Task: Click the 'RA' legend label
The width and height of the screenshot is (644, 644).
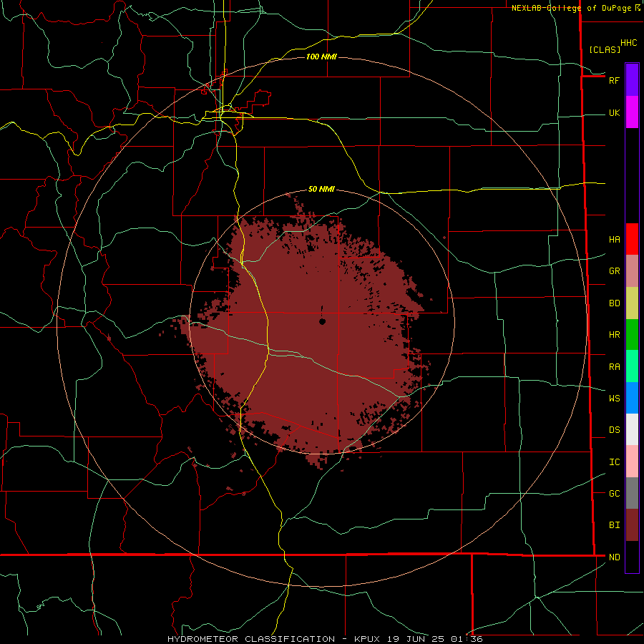Action: (614, 367)
